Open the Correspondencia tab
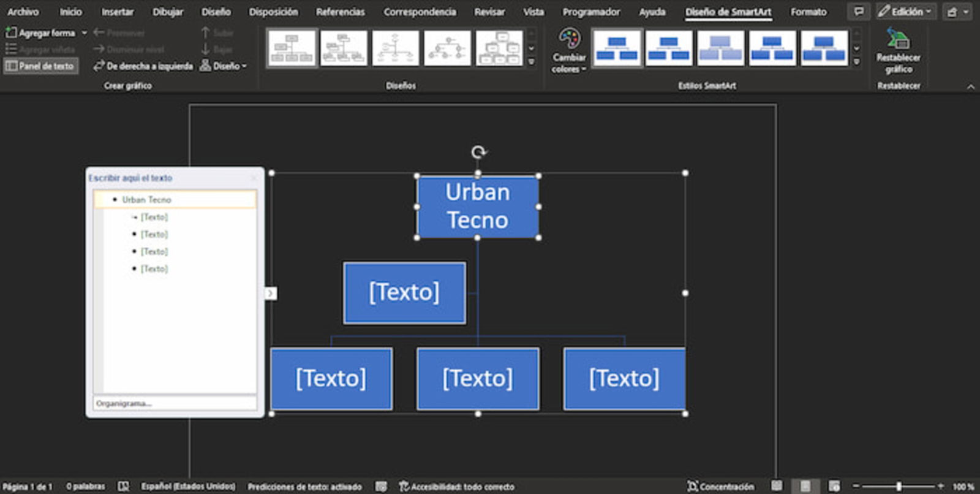 point(420,12)
